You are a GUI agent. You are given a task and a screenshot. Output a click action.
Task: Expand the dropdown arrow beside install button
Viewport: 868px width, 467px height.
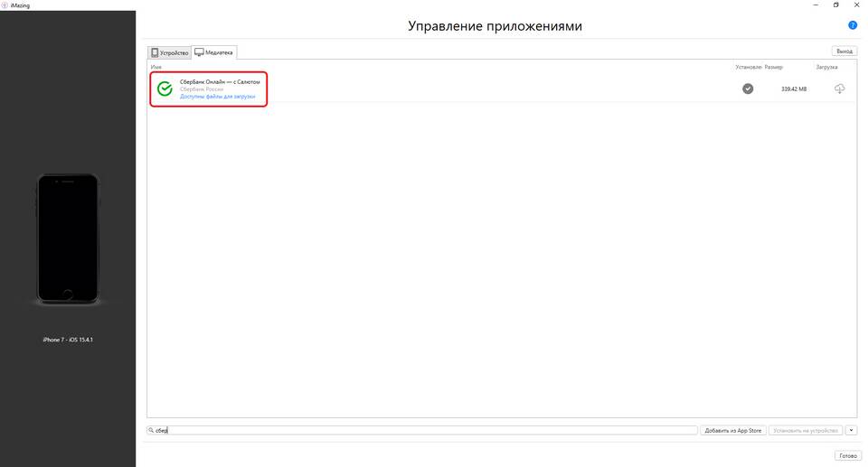pyautogui.click(x=852, y=431)
